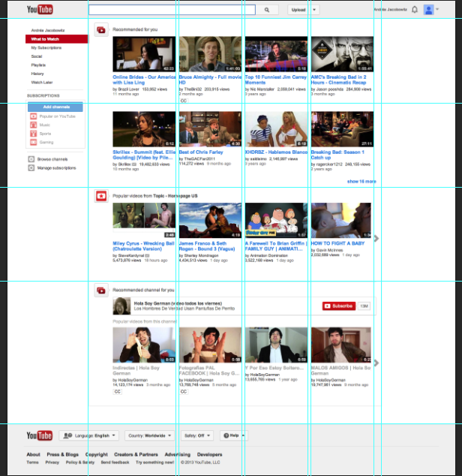Click show 16 more link
This screenshot has width=462, height=476.
(x=361, y=181)
